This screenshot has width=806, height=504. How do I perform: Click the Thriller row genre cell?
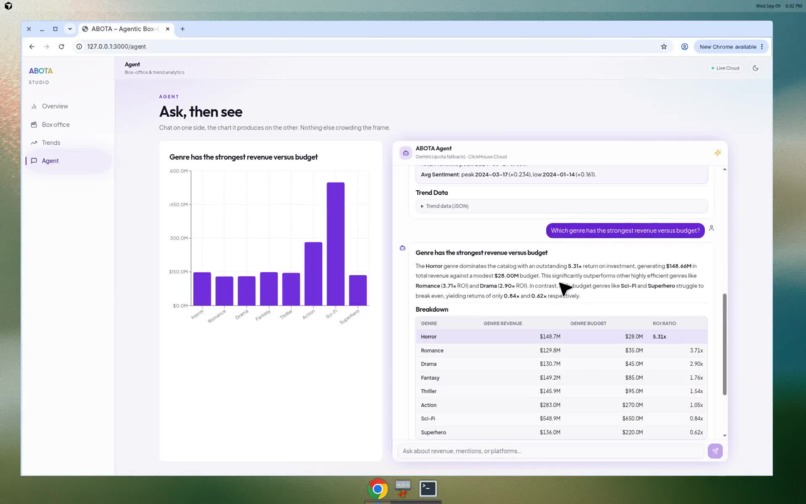(x=429, y=391)
